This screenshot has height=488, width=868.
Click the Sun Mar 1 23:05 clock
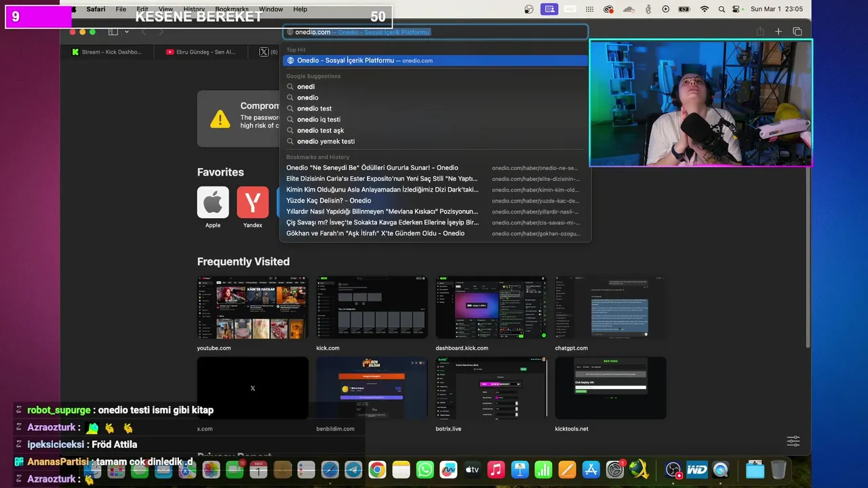(x=776, y=9)
